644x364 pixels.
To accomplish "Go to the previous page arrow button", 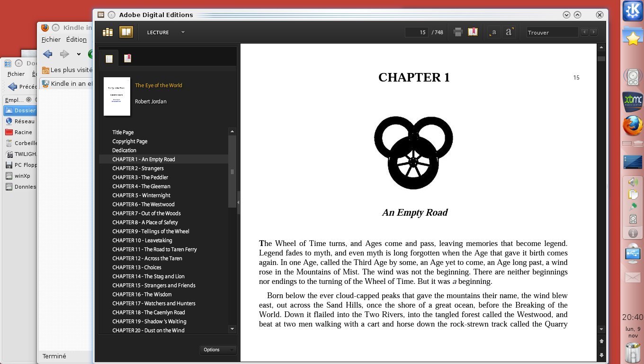I will (601, 341).
